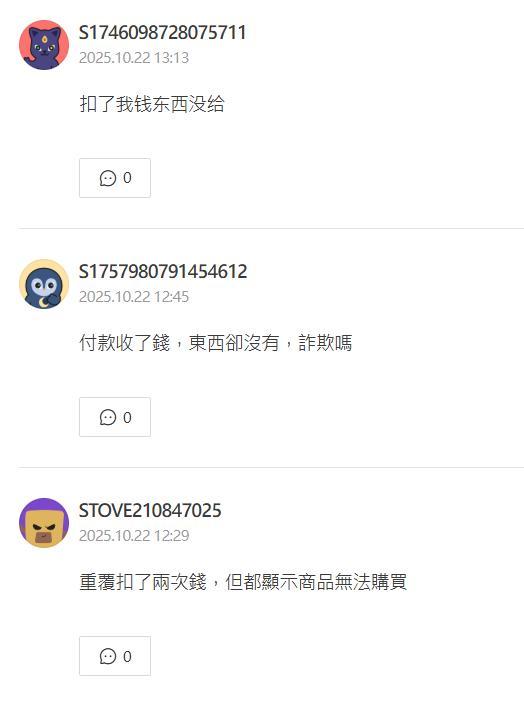Viewport: 524px width, 703px height.
Task: Click the divider line above STOVE210847025's comment
Action: (x=271, y=468)
